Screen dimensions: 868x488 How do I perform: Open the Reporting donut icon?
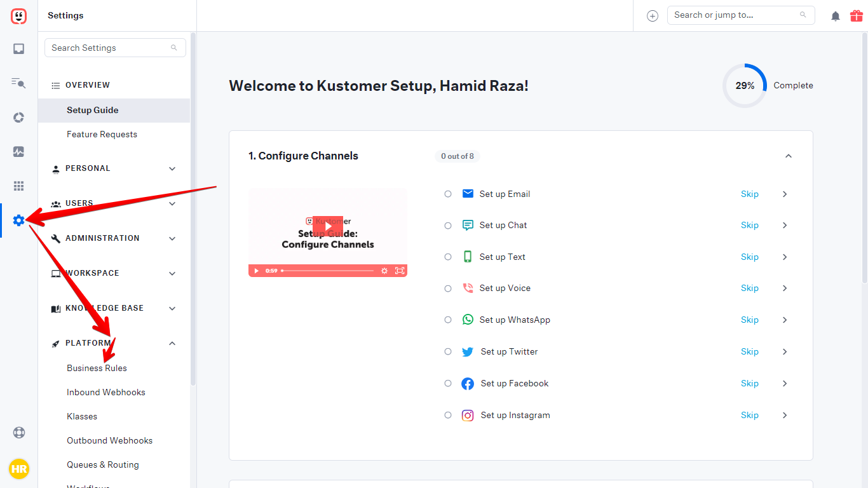tap(18, 118)
